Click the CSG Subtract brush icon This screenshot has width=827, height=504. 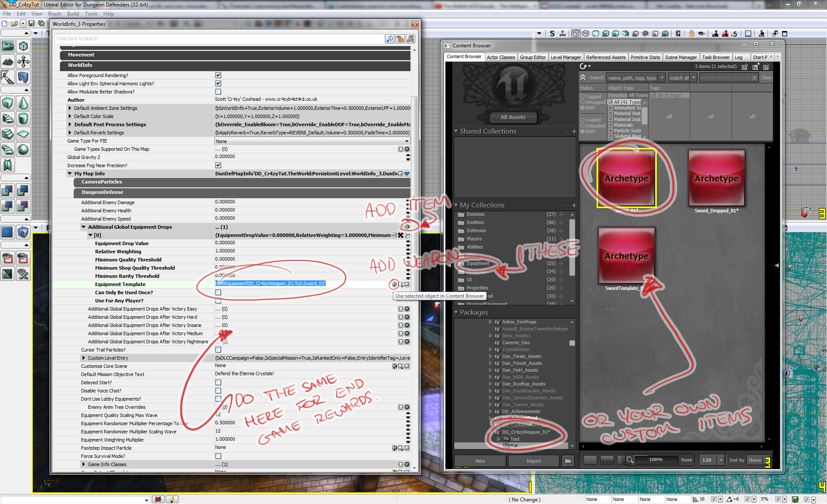23,190
